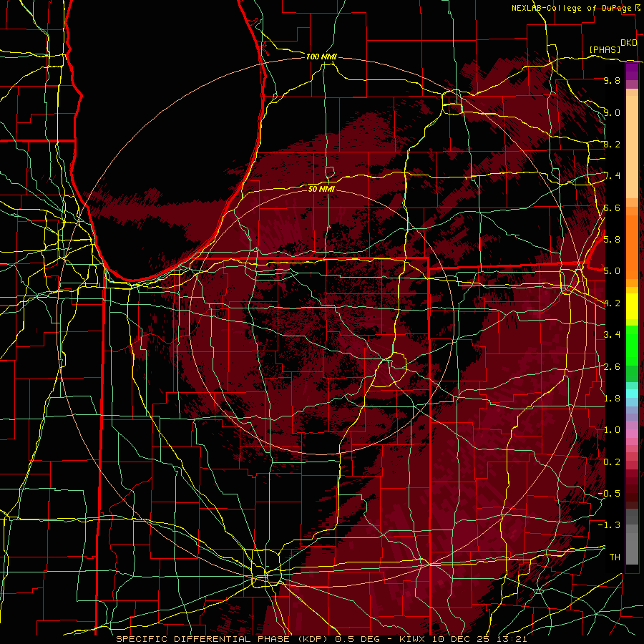Click the (KDP) product code in the caption
Image resolution: width=644 pixels, height=644 pixels.
314,639
